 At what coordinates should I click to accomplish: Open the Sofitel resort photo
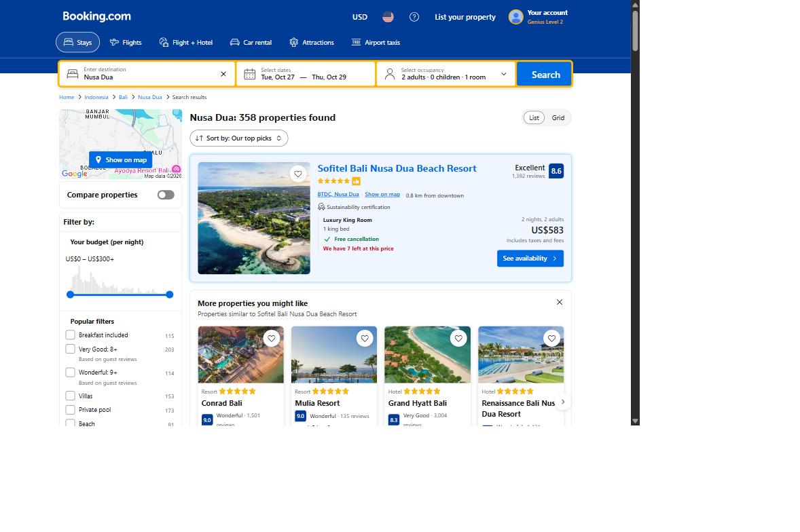[253, 218]
